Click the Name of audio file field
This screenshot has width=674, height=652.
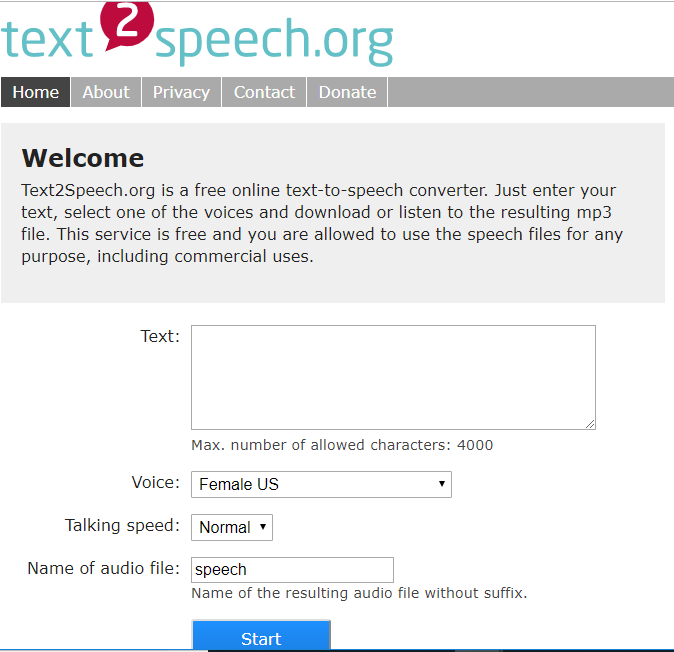(292, 570)
